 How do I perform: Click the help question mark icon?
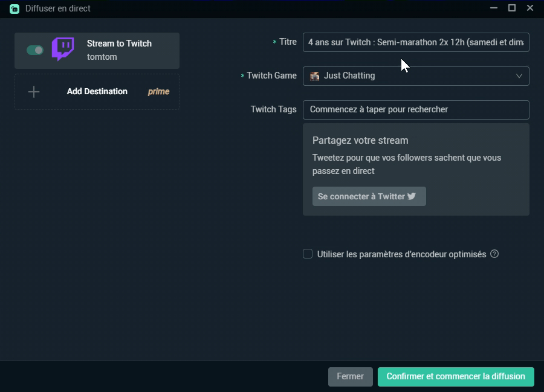click(x=494, y=254)
